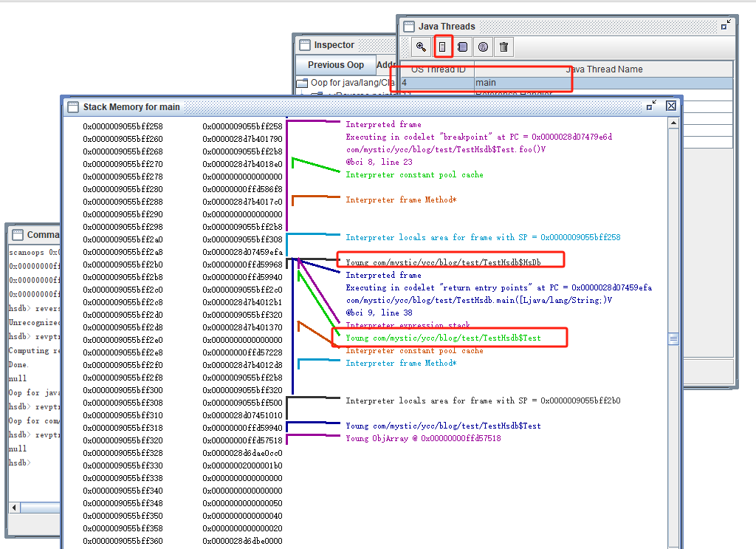Click the Stack Memory scrollbar up arrow
This screenshot has height=549, width=756.
673,123
